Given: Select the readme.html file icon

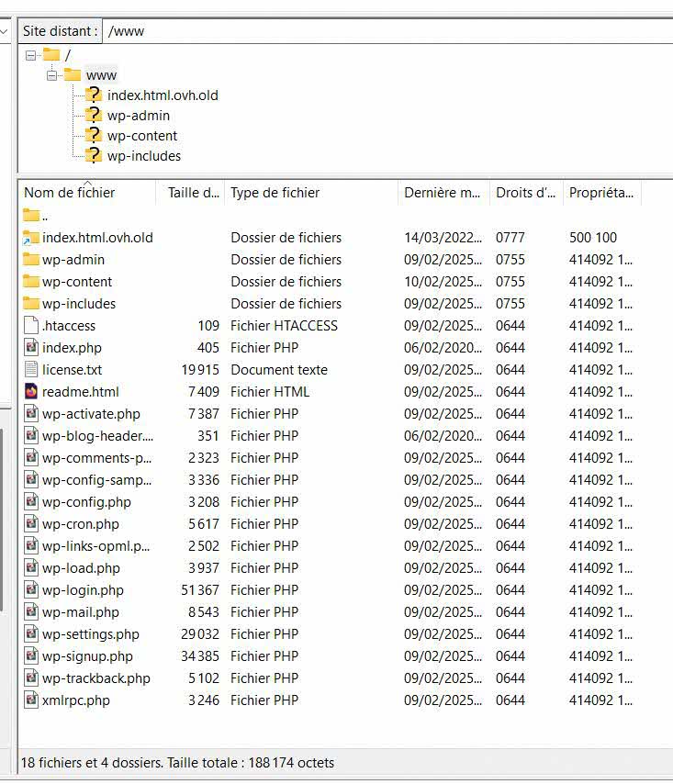Looking at the screenshot, I should pos(31,392).
